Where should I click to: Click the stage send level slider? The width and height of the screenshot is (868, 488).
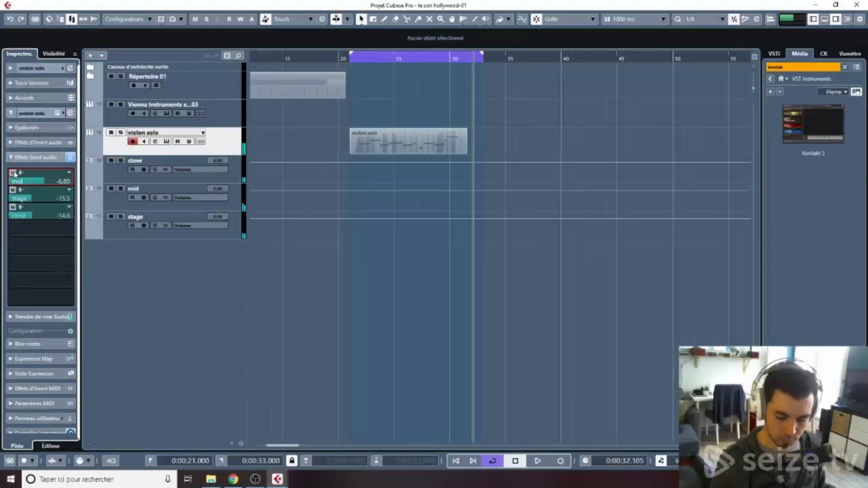41,198
